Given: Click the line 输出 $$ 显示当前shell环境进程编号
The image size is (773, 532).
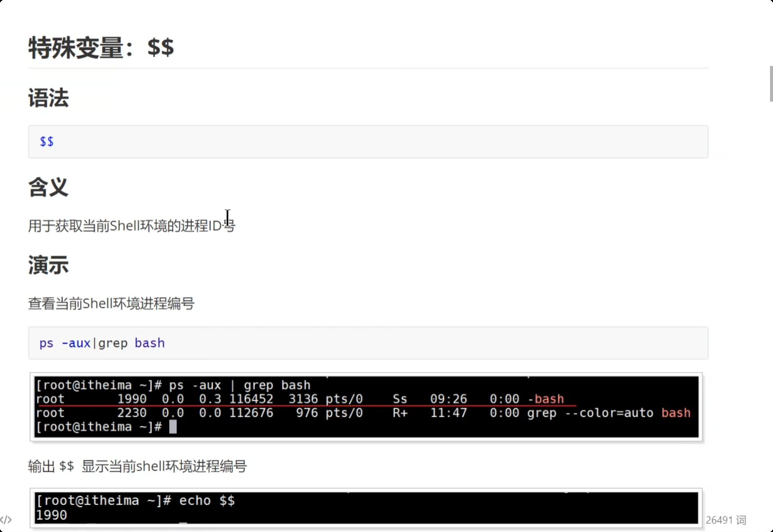Looking at the screenshot, I should tap(137, 466).
